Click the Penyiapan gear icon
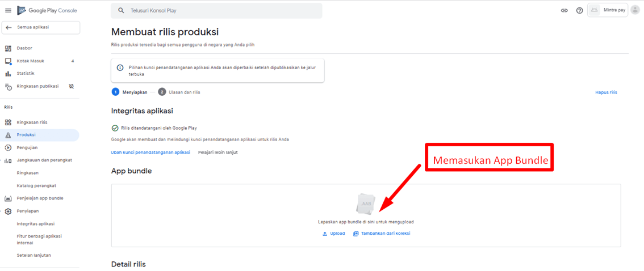This screenshot has width=644, height=271. 8,211
